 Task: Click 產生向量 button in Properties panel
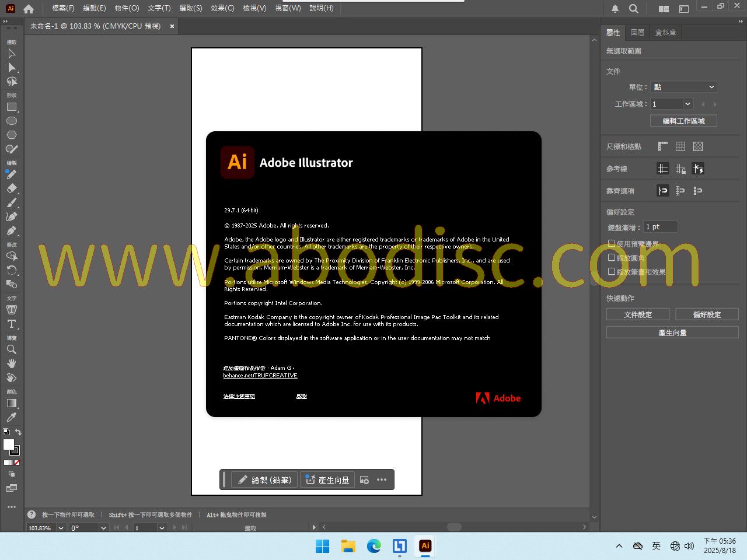point(672,332)
